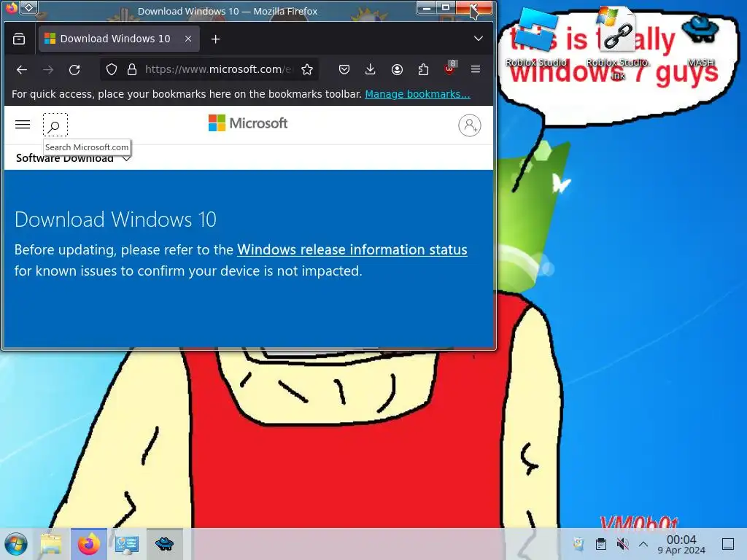747x560 pixels.
Task: Open the Roblox Studio desktop shortcut
Action: (536, 38)
